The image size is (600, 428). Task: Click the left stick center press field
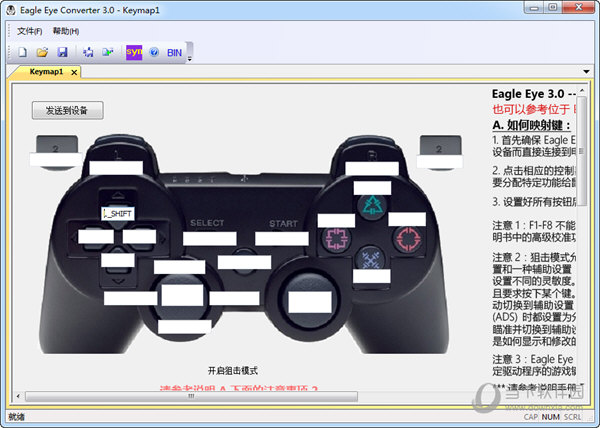click(x=182, y=295)
